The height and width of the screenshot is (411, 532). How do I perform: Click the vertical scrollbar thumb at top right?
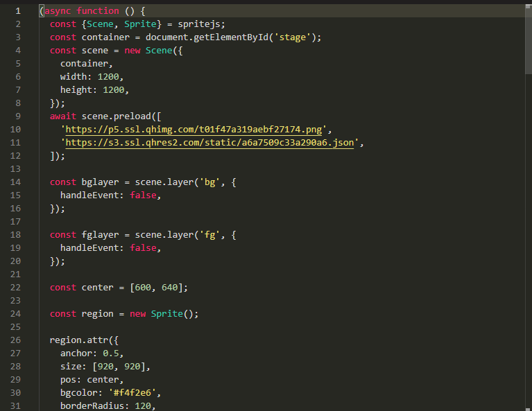529,39
